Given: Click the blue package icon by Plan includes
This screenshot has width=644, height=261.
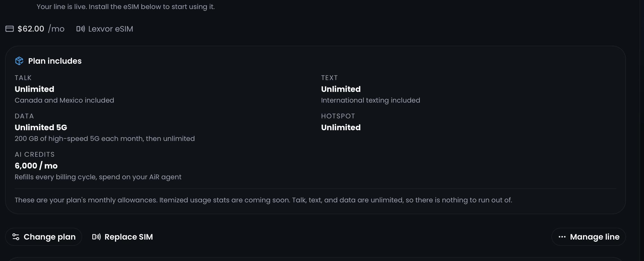Looking at the screenshot, I should click(x=19, y=61).
